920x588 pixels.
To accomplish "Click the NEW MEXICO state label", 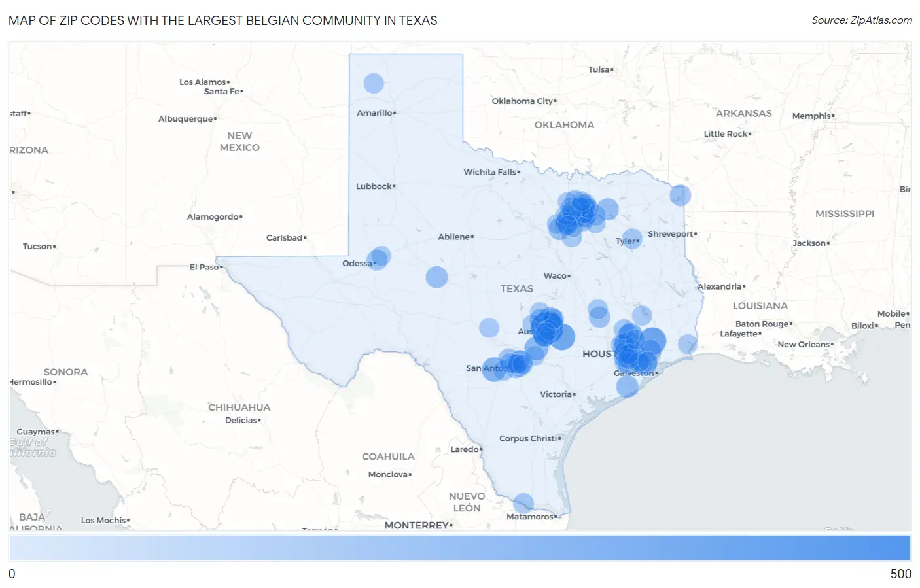I will click(239, 141).
